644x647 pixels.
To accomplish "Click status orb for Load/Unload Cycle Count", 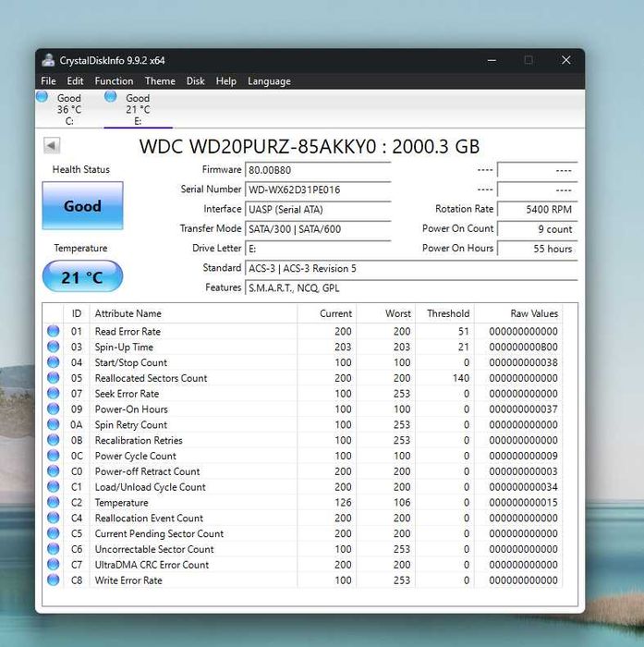I will (x=54, y=486).
